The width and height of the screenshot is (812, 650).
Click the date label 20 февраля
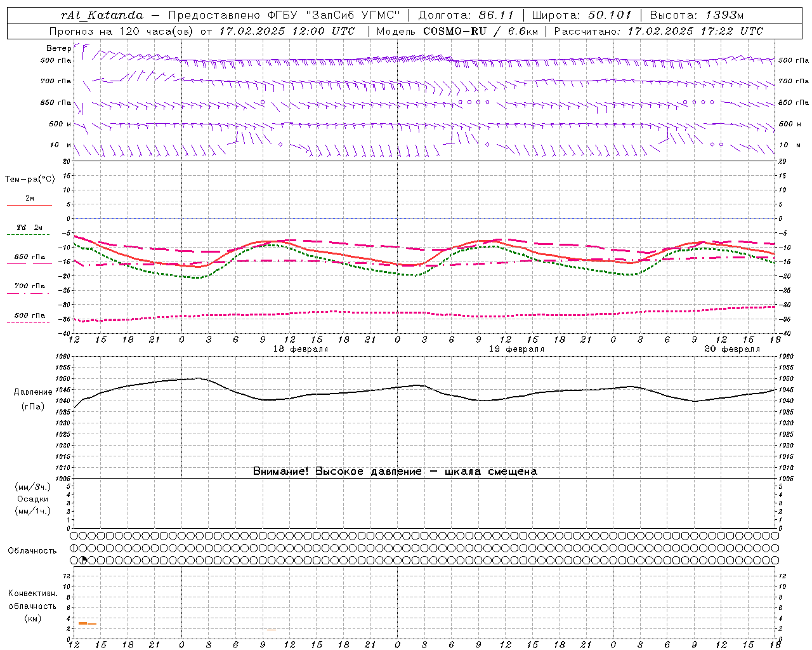click(732, 349)
